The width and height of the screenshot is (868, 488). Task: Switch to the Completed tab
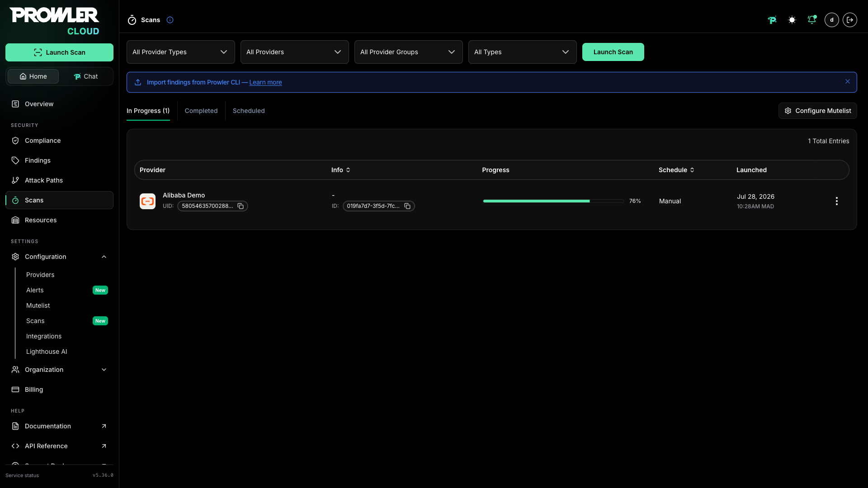[x=201, y=111]
